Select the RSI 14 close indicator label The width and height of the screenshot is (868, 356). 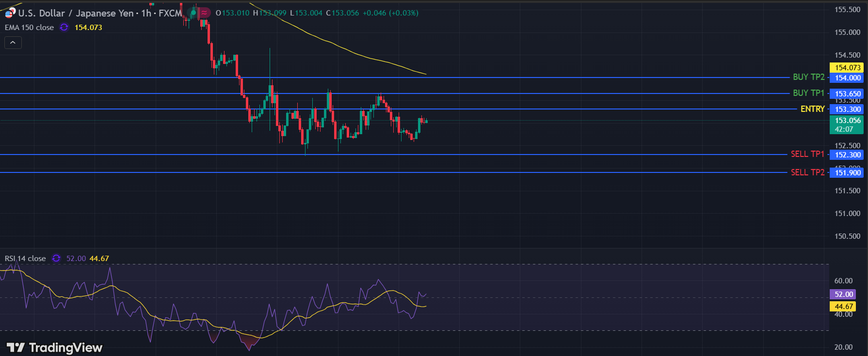pos(25,259)
